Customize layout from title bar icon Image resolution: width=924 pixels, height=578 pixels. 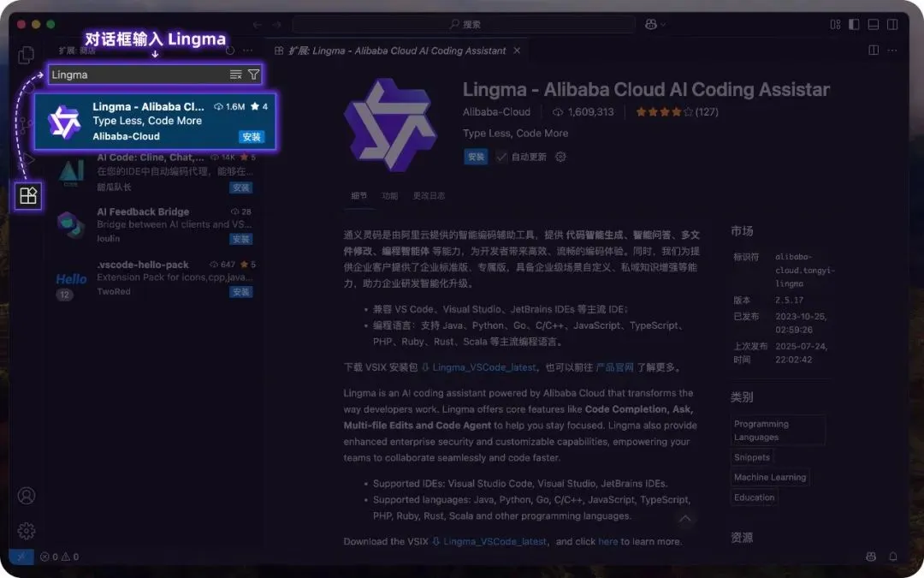pos(835,24)
